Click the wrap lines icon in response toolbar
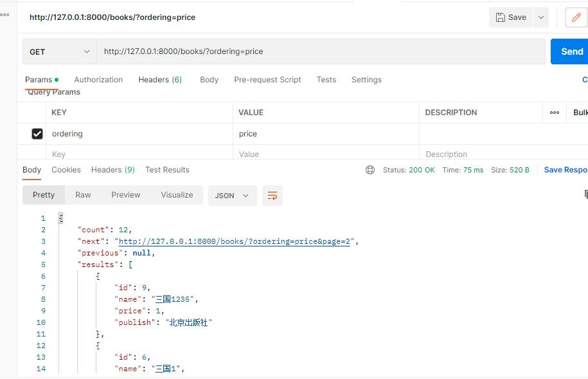The height and width of the screenshot is (379, 588). click(272, 196)
